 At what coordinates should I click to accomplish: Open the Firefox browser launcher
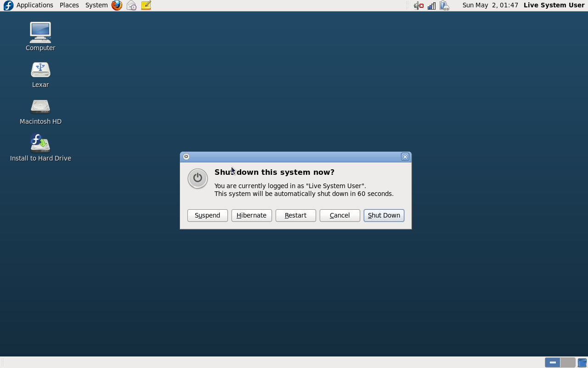(117, 5)
